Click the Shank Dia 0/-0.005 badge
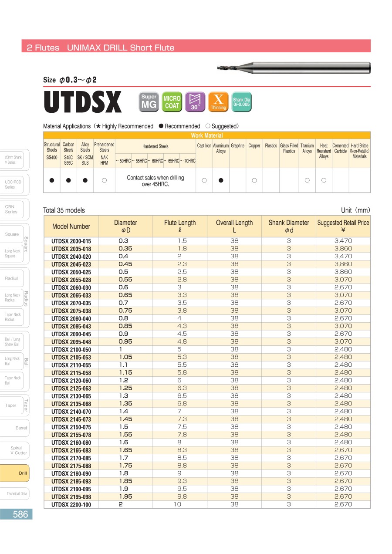This screenshot has height=554, width=392. click(241, 102)
